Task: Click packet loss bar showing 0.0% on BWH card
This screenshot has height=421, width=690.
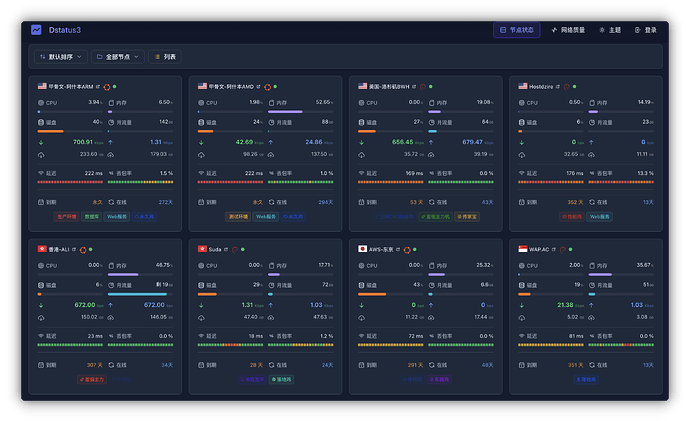Action: coord(461,182)
